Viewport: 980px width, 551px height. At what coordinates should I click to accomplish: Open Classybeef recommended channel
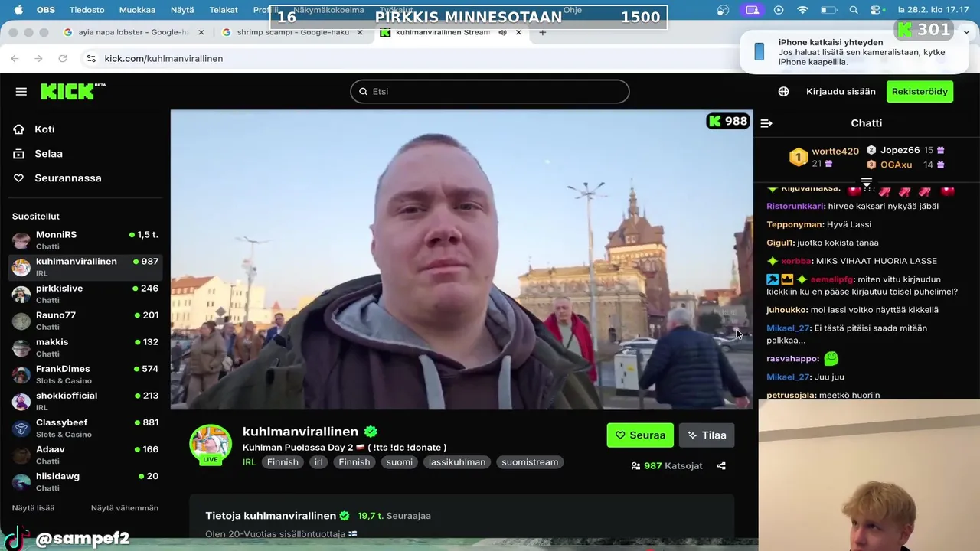[85, 428]
